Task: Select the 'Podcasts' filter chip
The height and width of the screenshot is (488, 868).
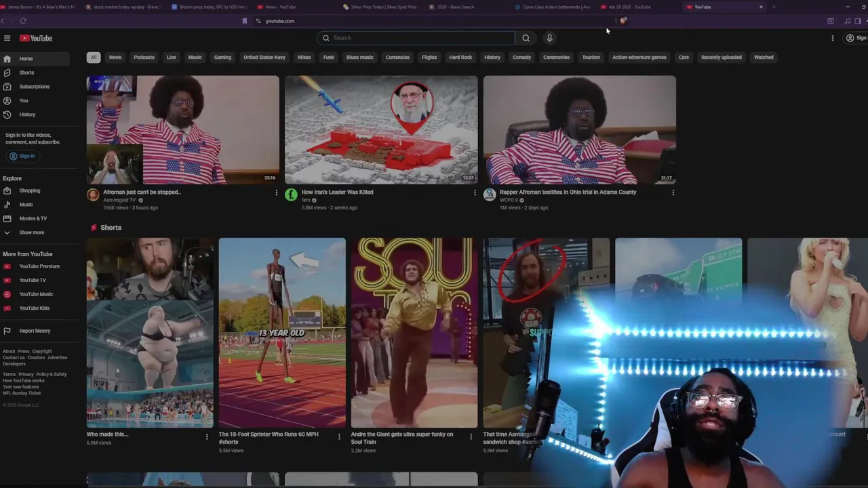Action: 144,58
